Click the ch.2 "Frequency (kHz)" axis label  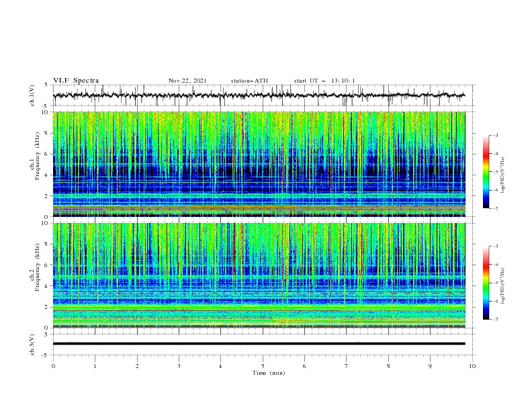[x=37, y=267]
